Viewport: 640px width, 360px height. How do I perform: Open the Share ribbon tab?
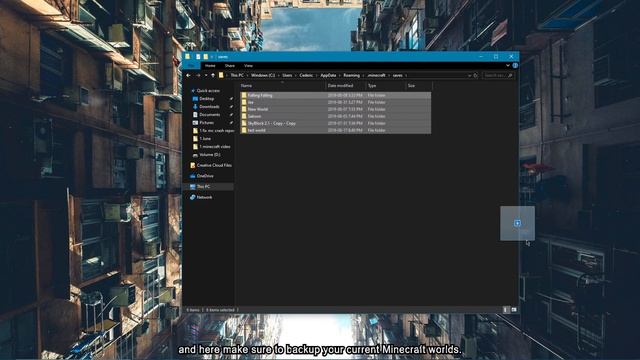click(230, 65)
